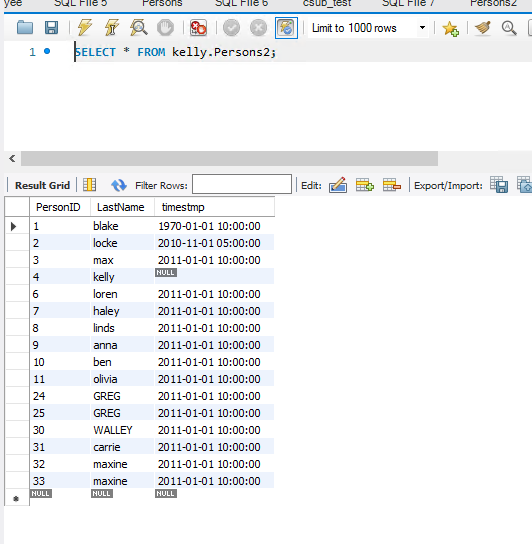
Task: Click the new-row asterisk marker
Action: click(16, 499)
